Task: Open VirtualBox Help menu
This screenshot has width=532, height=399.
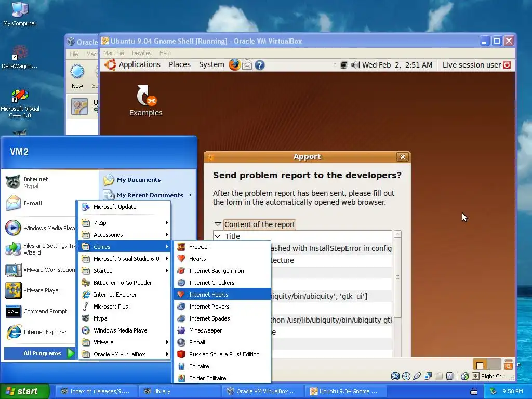Action: click(165, 53)
